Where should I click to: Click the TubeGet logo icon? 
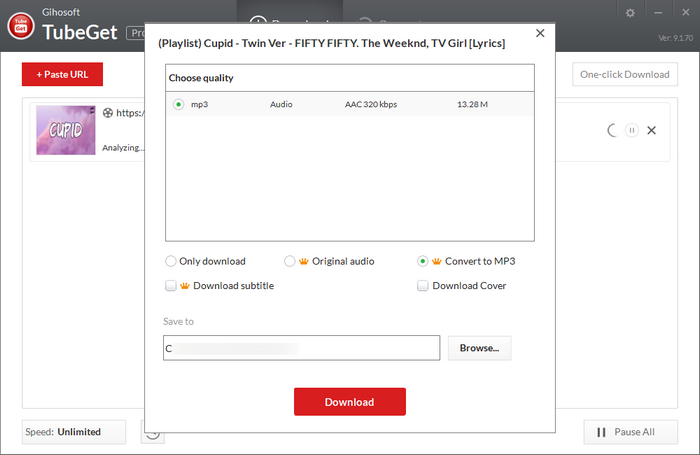[x=21, y=21]
